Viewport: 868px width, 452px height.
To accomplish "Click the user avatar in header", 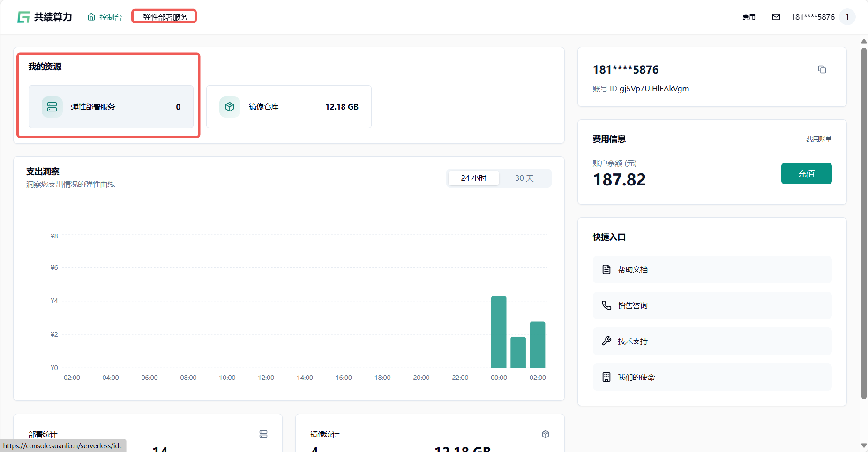I will [x=847, y=17].
